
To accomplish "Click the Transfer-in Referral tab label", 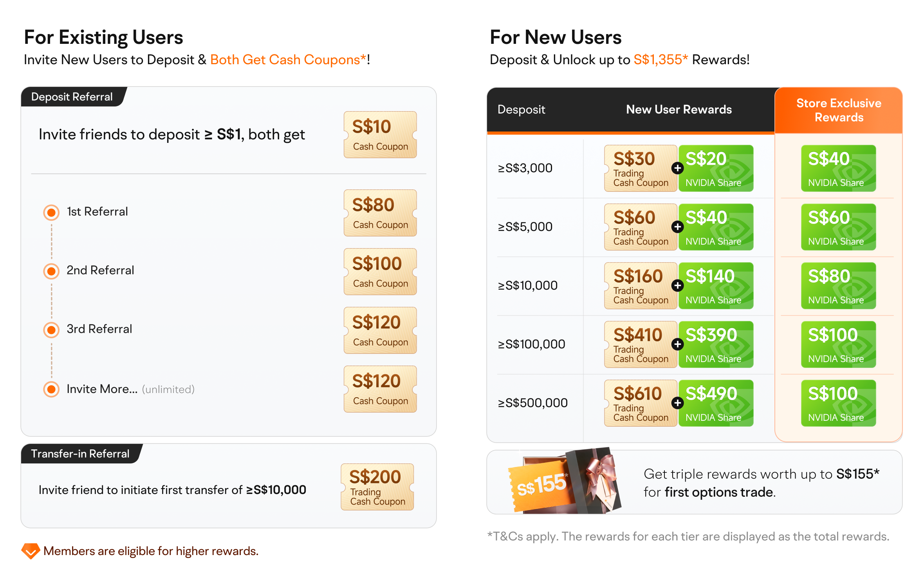I will [80, 454].
